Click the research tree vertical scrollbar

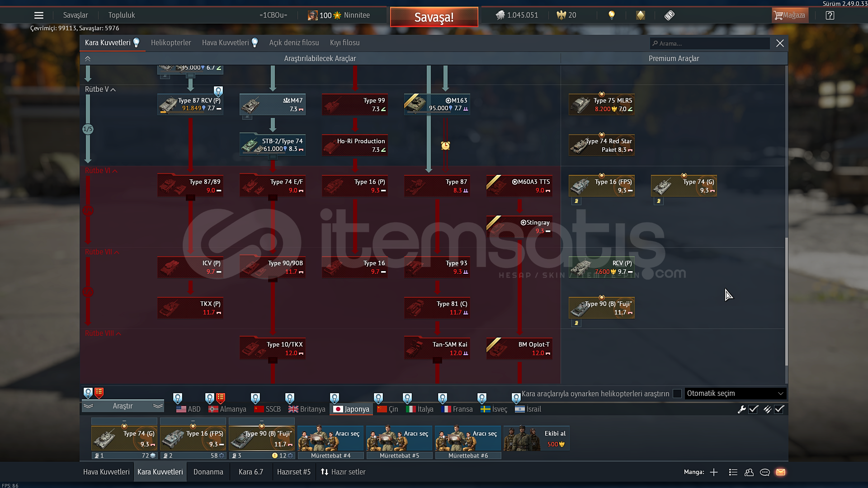[x=786, y=301]
